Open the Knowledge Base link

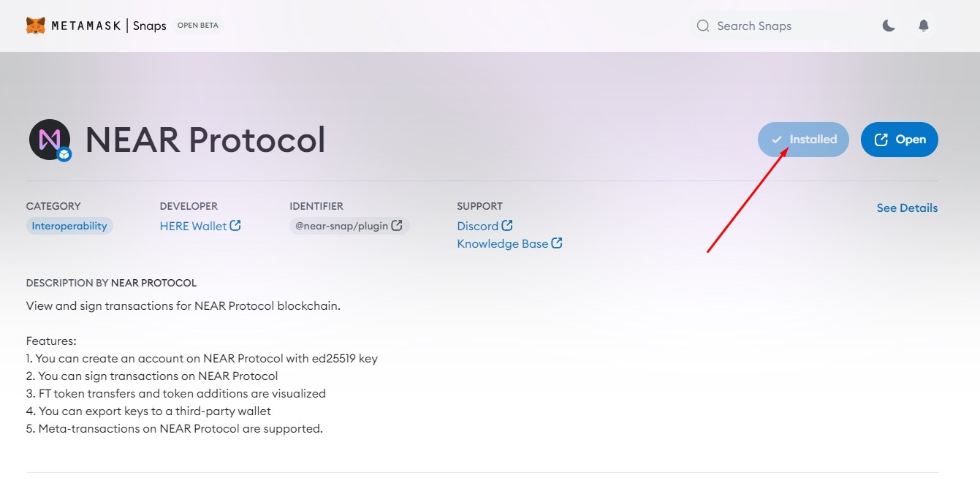pos(502,244)
